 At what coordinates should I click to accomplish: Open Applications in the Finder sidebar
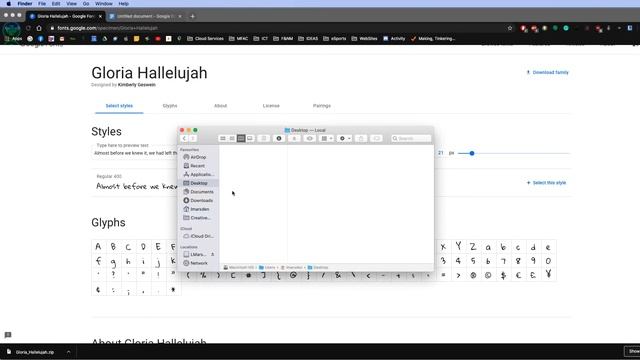coord(198,174)
